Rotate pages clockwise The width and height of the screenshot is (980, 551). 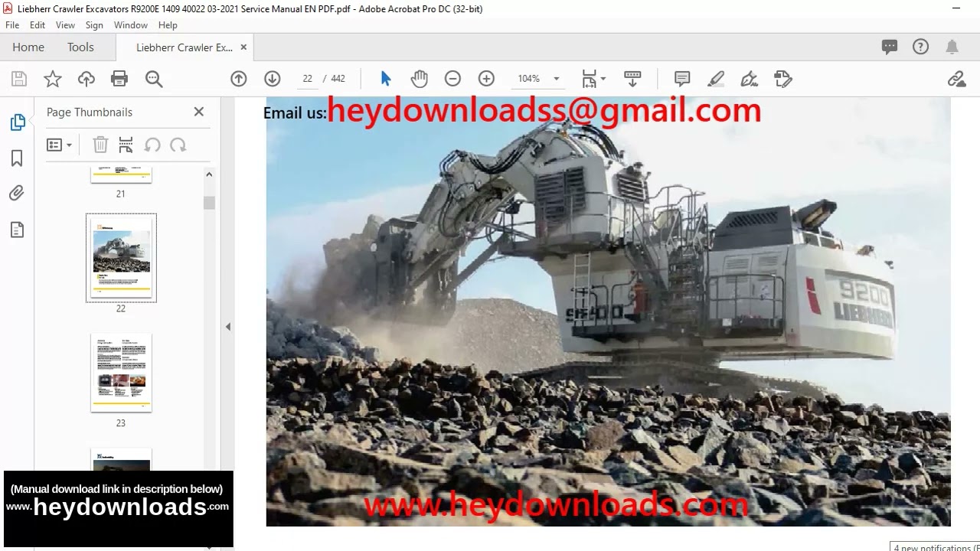pyautogui.click(x=178, y=145)
